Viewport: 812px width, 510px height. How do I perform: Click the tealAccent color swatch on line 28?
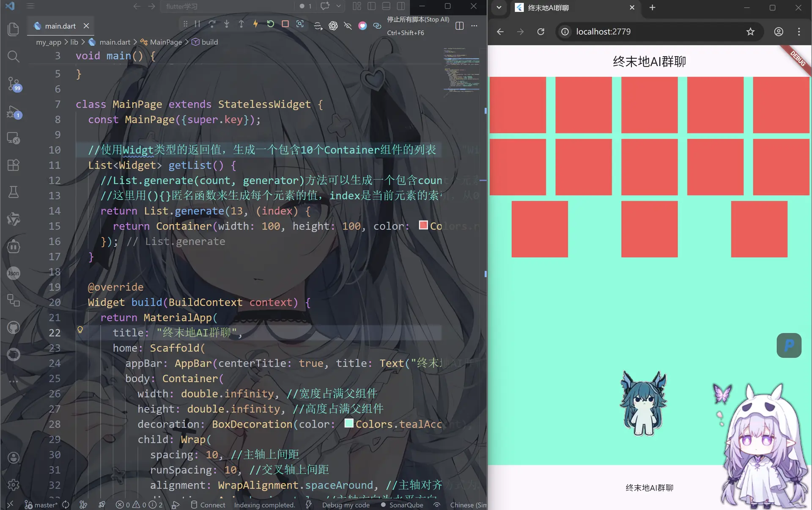349,423
